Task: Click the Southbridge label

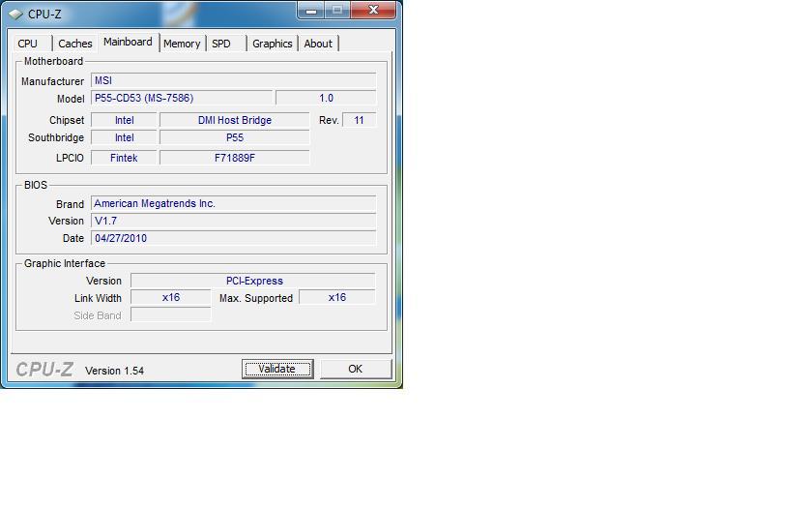Action: 56,137
